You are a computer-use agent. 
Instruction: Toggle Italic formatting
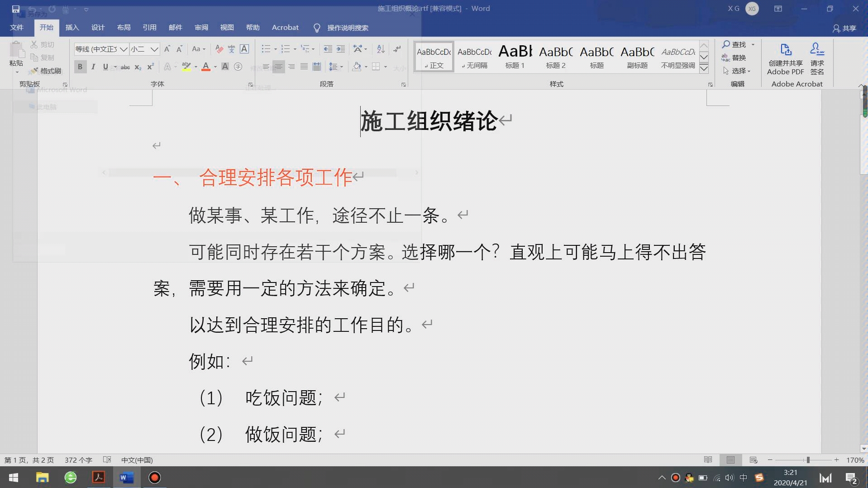(x=93, y=67)
